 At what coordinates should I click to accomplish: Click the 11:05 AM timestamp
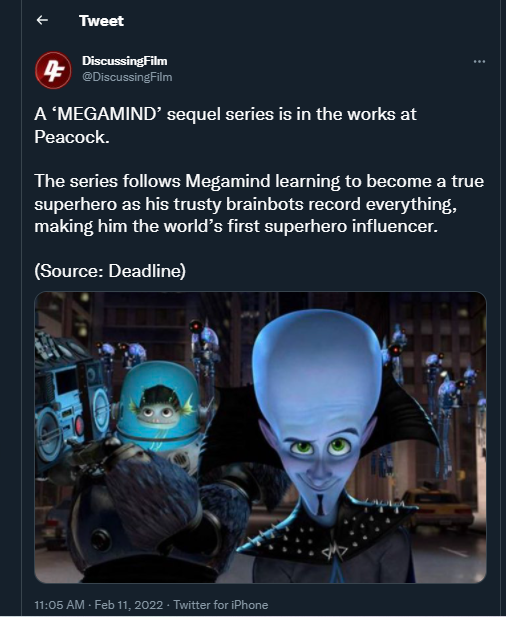click(59, 604)
